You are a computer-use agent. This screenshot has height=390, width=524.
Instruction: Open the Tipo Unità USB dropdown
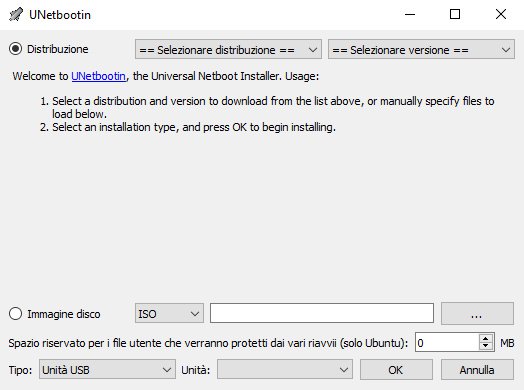coord(107,369)
